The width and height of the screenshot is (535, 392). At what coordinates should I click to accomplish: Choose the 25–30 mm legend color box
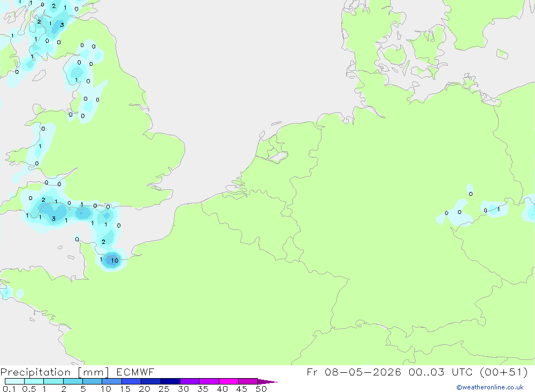pyautogui.click(x=170, y=381)
